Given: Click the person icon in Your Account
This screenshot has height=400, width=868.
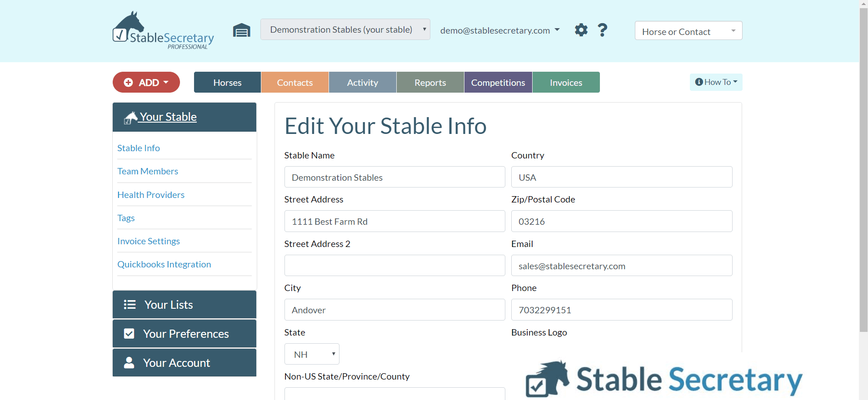Looking at the screenshot, I should pos(129,363).
